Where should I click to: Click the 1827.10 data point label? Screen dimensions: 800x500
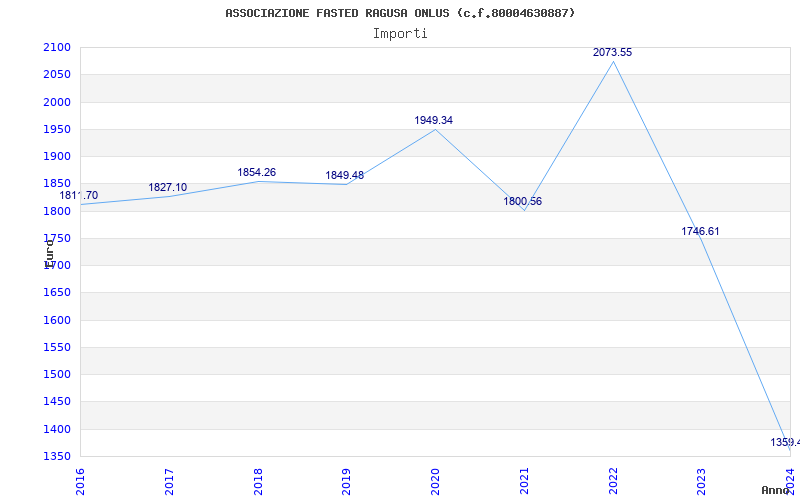click(168, 187)
